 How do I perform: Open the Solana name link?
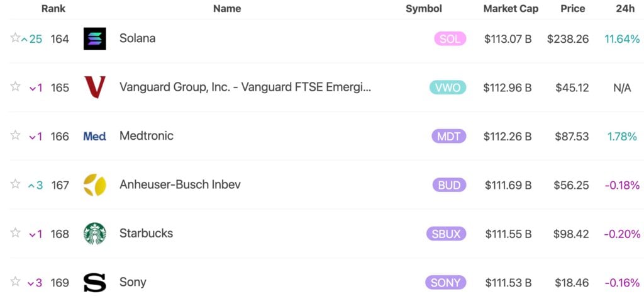click(137, 38)
